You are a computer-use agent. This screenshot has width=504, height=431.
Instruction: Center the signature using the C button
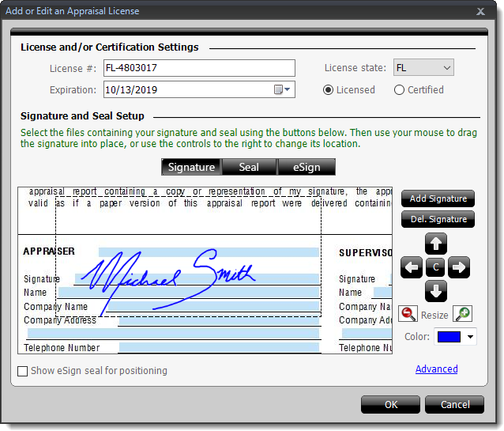436,267
